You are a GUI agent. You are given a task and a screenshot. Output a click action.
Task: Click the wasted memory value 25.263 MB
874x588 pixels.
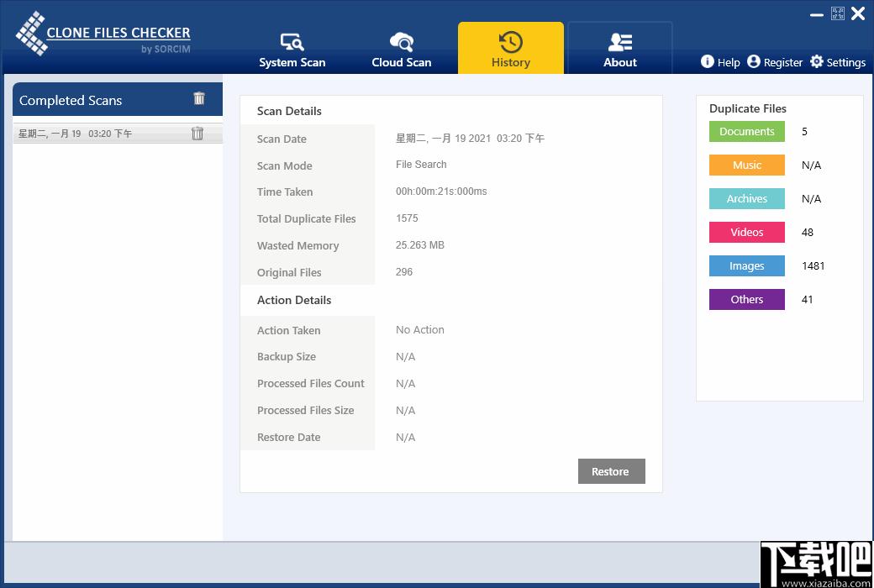click(419, 245)
